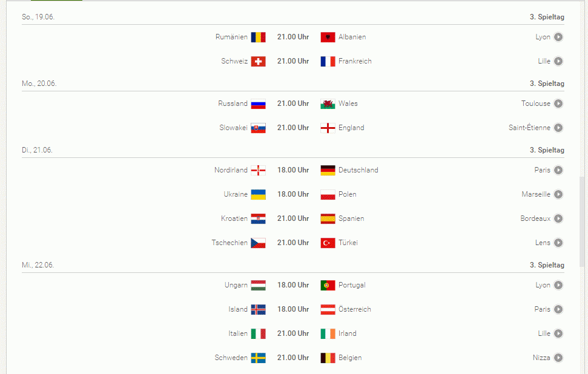The image size is (588, 374).
Task: Expand the Marseille match arrow
Action: coord(558,194)
